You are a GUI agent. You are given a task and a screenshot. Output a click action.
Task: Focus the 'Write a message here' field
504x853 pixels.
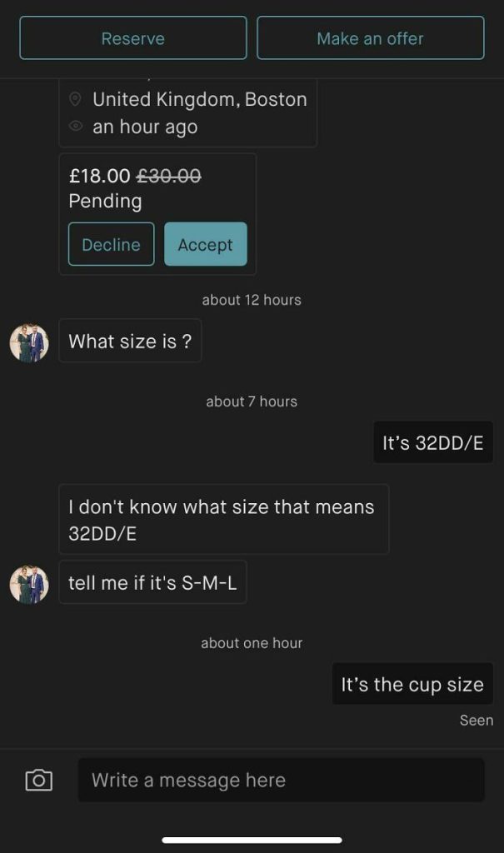[x=281, y=780]
